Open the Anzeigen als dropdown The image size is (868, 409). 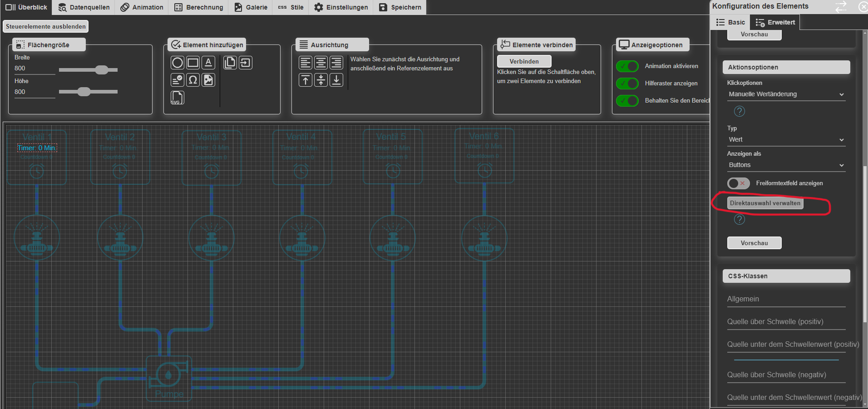[x=786, y=165]
